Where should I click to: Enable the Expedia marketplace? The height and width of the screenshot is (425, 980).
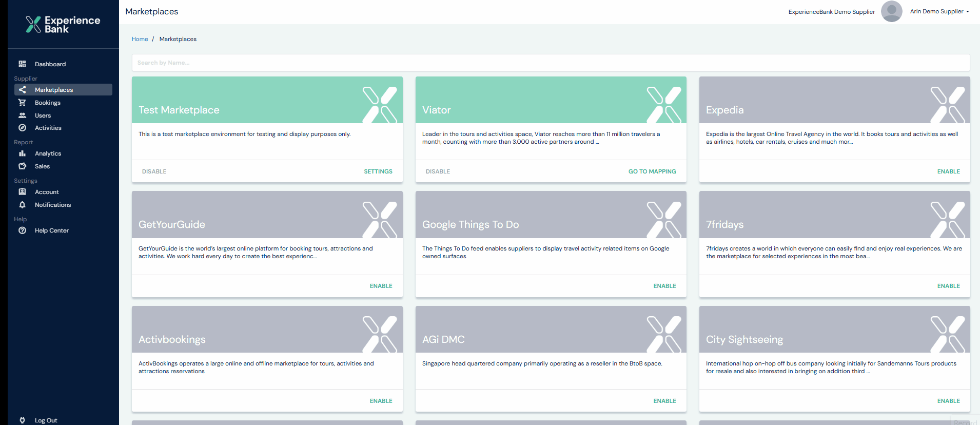coord(948,171)
